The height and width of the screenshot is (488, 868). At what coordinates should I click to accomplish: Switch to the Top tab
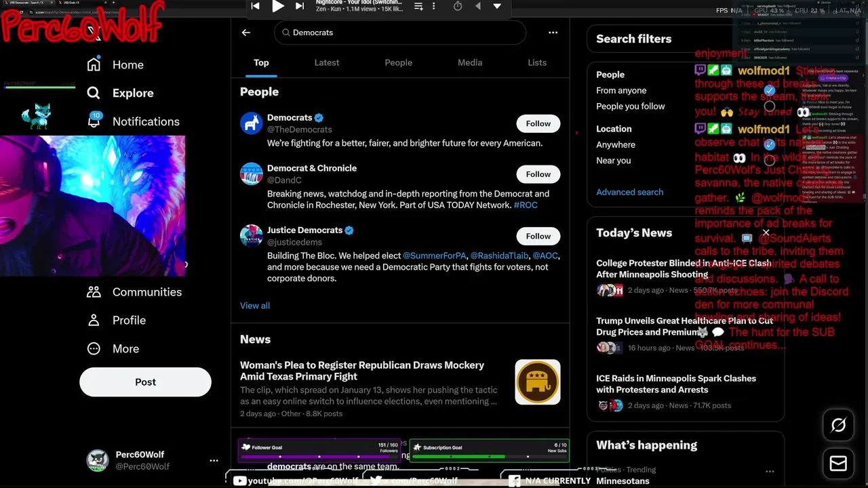[261, 62]
